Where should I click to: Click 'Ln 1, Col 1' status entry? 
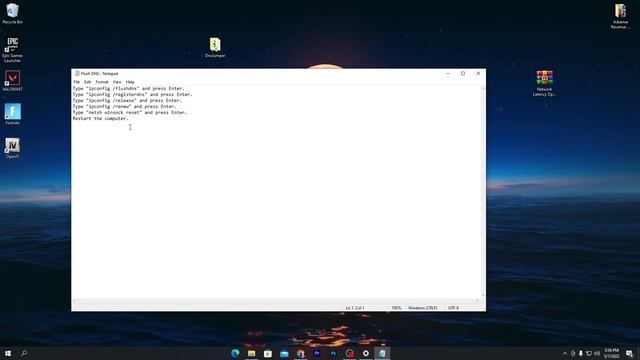tap(355, 308)
